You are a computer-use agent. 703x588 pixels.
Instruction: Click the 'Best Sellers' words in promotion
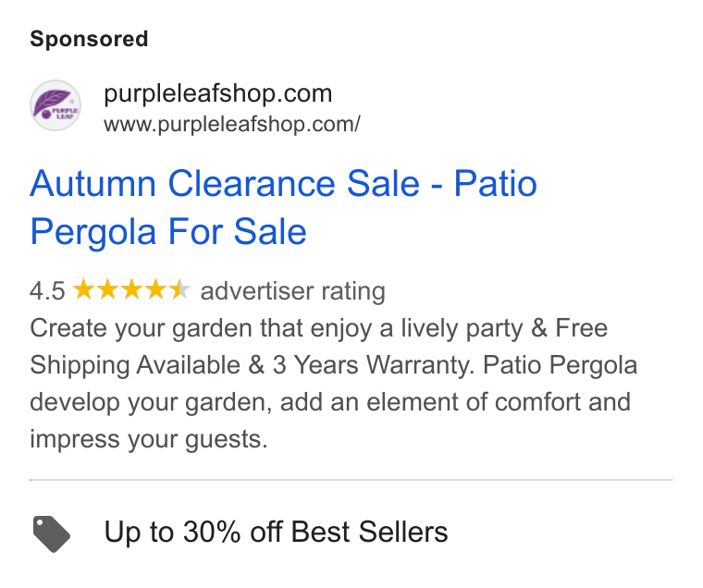[x=369, y=532]
